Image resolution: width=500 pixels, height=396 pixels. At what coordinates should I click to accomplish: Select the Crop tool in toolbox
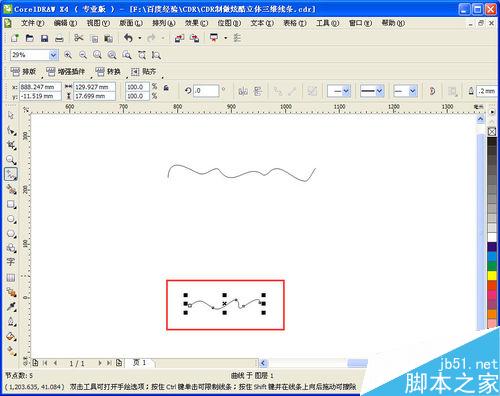click(11, 145)
